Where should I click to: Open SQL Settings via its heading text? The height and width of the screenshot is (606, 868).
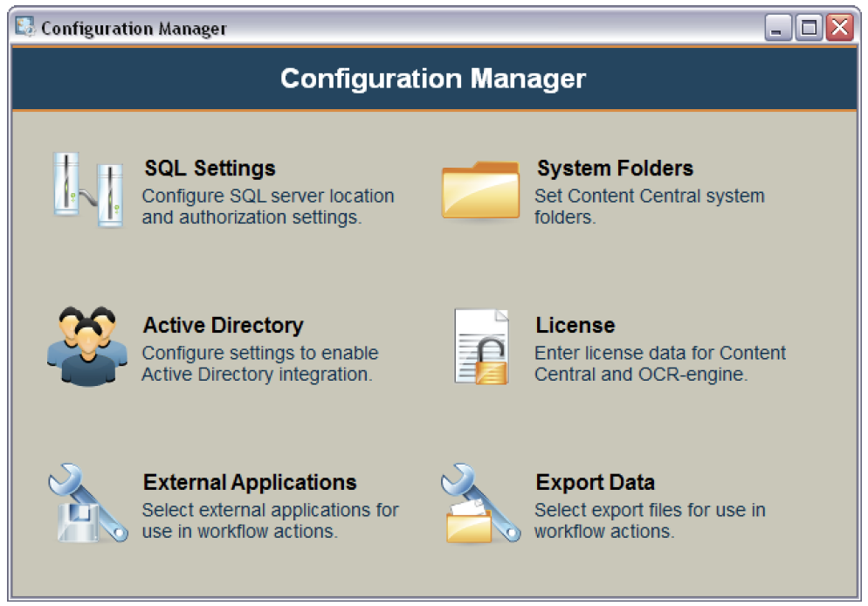(x=210, y=169)
